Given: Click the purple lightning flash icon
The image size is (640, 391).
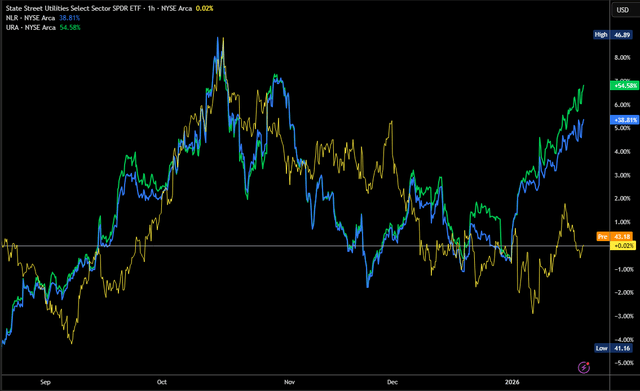Looking at the screenshot, I should point(584,367).
